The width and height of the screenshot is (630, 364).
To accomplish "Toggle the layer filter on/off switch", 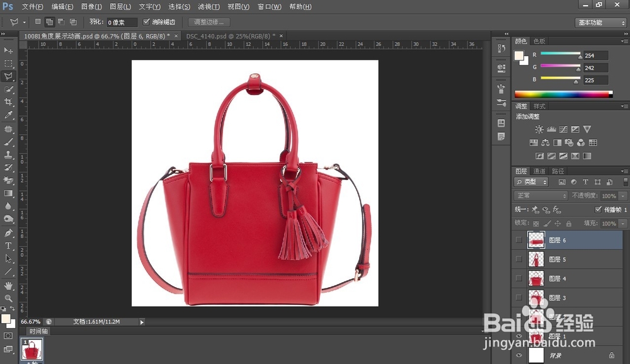I will click(x=625, y=182).
